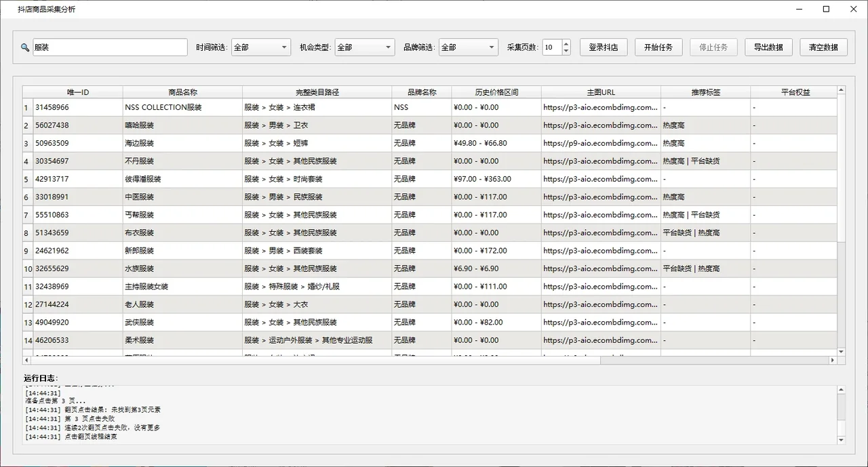Click product name 柔术服装

coord(182,340)
